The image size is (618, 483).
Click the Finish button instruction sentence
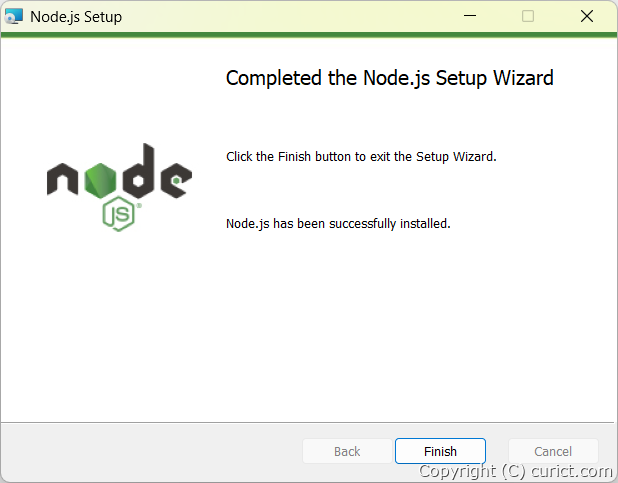[361, 157]
